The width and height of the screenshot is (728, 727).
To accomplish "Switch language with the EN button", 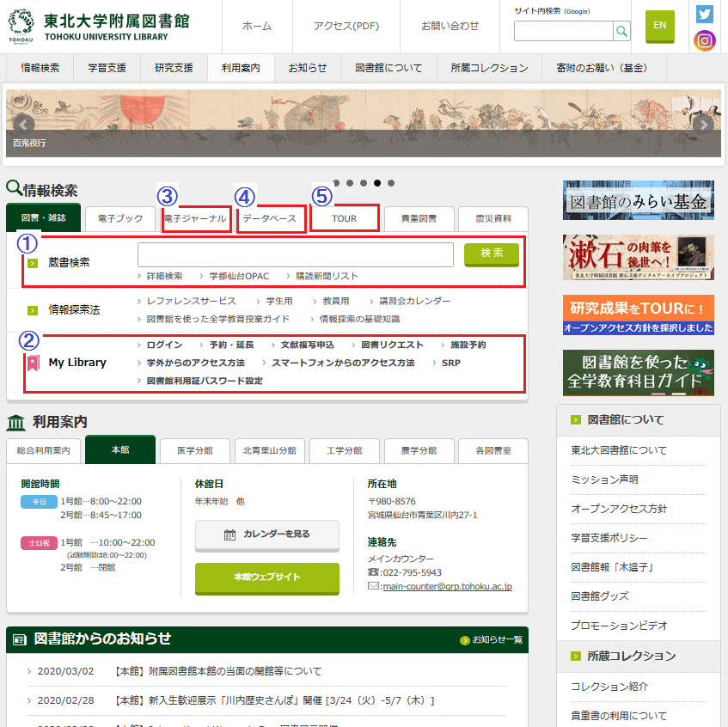I will pyautogui.click(x=659, y=26).
